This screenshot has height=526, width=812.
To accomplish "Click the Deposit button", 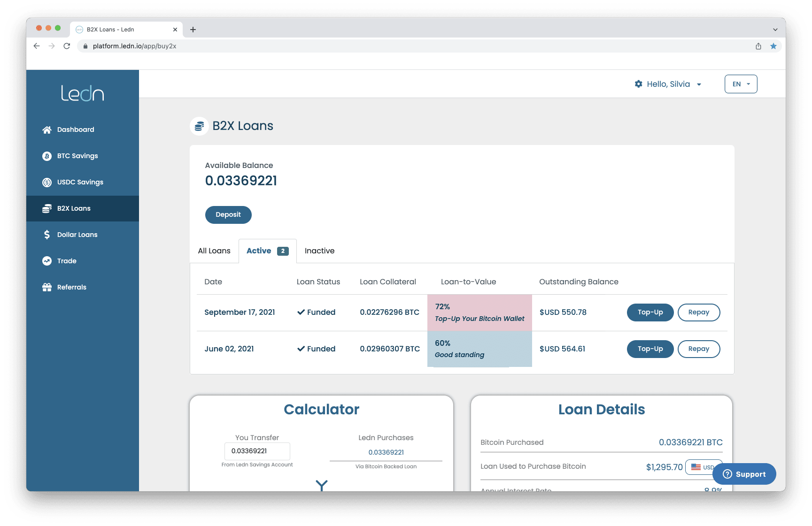I will click(228, 214).
